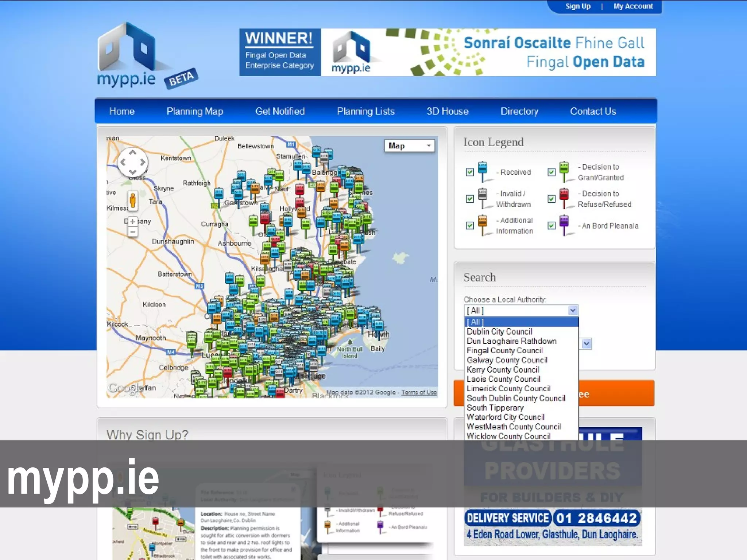Zoom out the map with minus button
Image resolution: width=747 pixels, height=560 pixels.
(133, 232)
